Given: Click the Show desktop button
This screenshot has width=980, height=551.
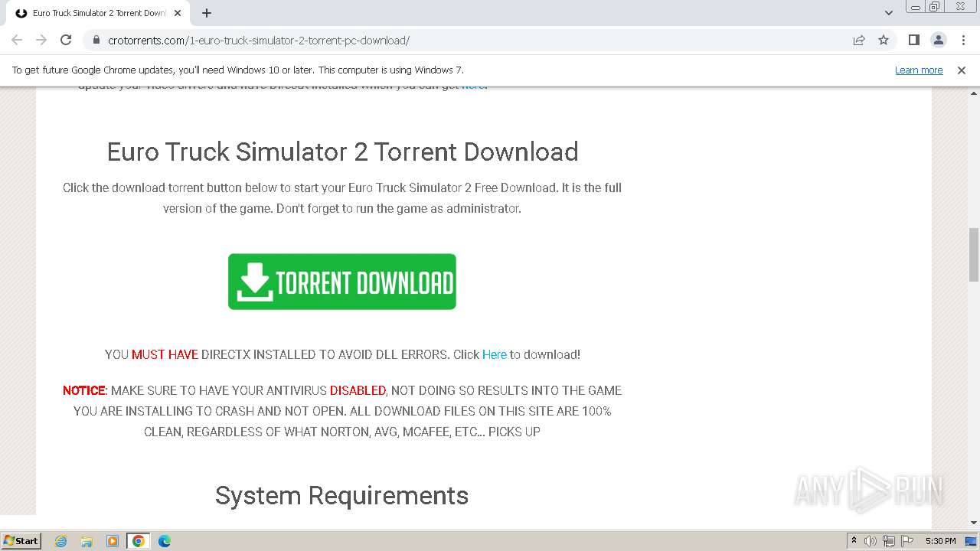Looking at the screenshot, I should [972, 541].
